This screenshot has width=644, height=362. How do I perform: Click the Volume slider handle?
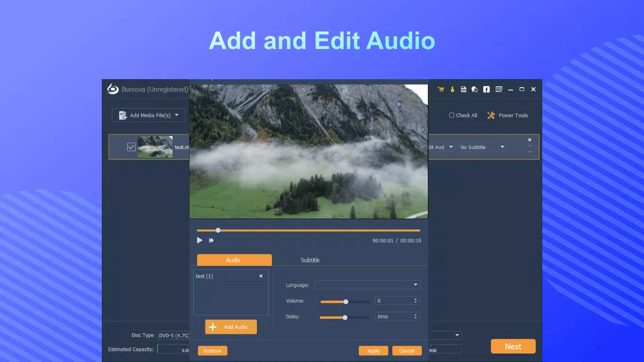346,302
